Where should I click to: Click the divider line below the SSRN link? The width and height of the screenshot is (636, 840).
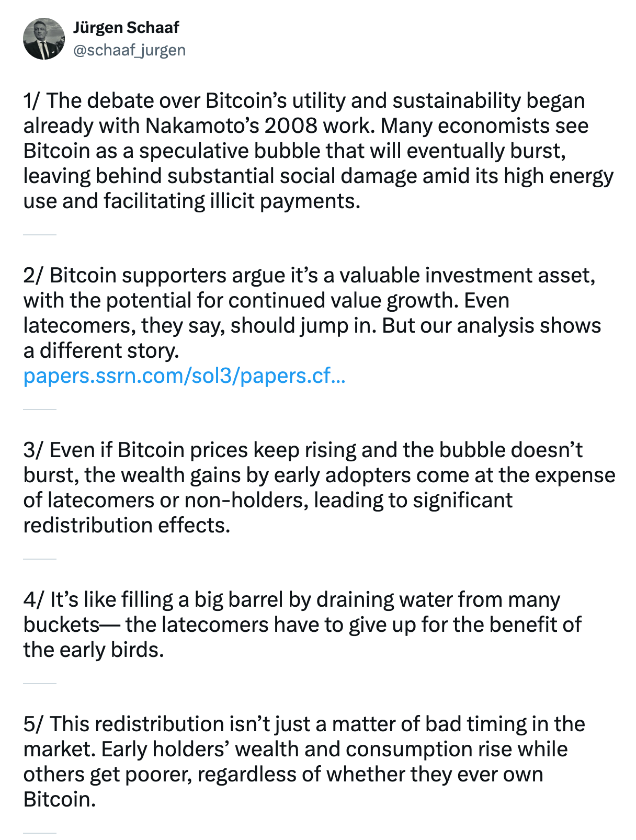pos(40,410)
